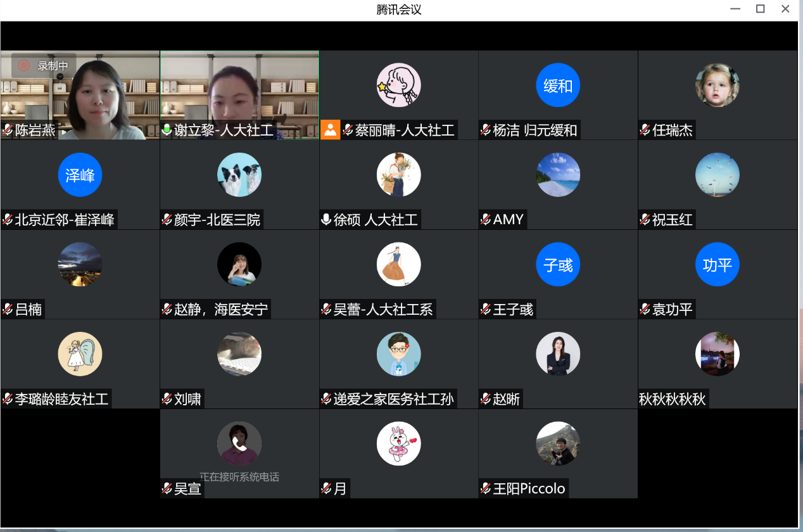Click the blue 功平 avatar circle
803x532 pixels.
point(717,265)
